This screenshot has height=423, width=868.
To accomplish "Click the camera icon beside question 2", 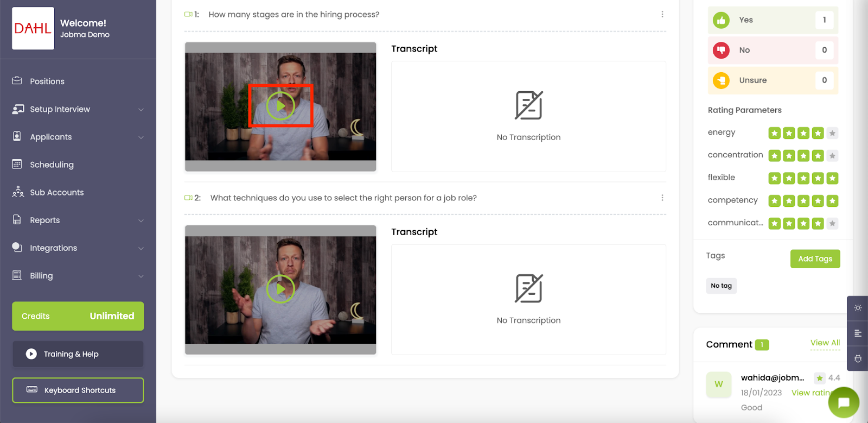I will pyautogui.click(x=188, y=198).
